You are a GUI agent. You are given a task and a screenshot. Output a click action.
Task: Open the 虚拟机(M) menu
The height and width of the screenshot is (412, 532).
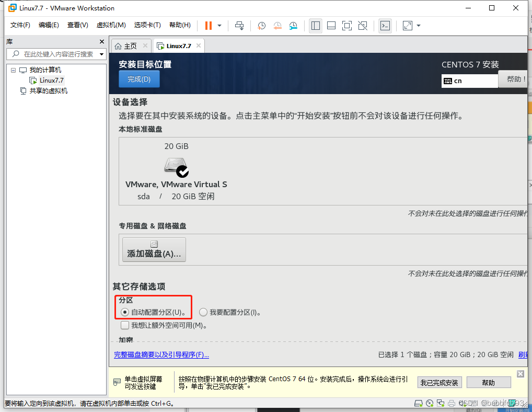[111, 25]
